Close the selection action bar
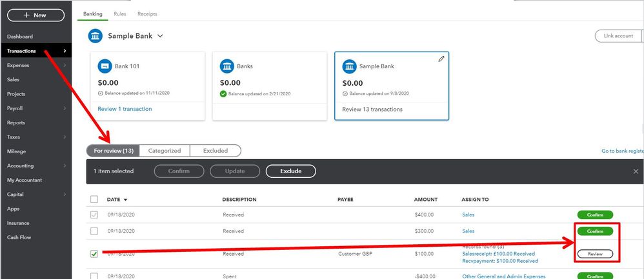The width and height of the screenshot is (644, 279). click(636, 171)
